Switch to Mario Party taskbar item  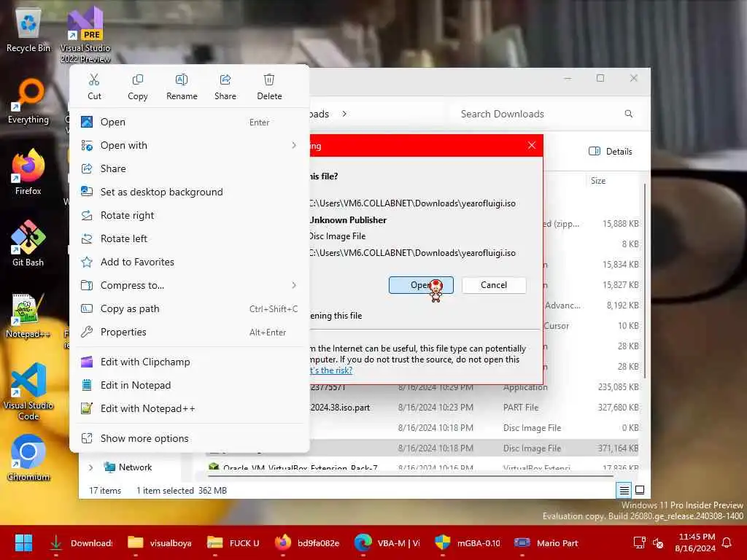(x=546, y=542)
